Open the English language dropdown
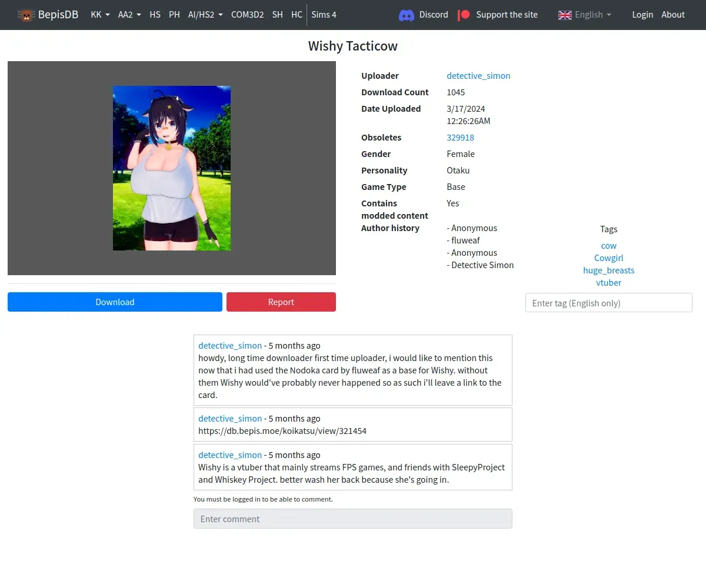Viewport: 706px width, 588px height. pyautogui.click(x=593, y=15)
